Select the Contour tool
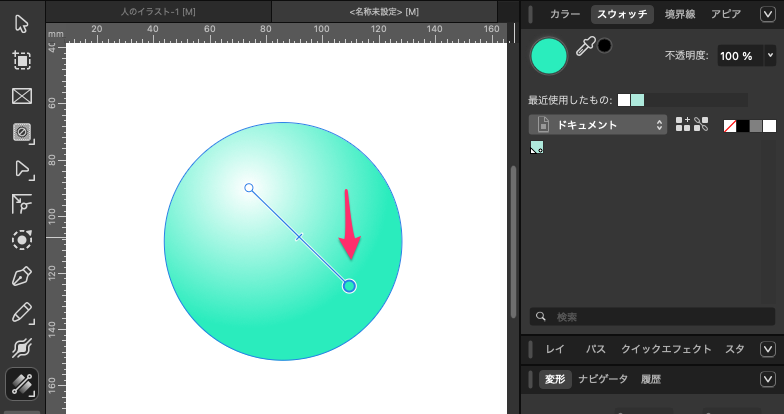 coord(21,240)
